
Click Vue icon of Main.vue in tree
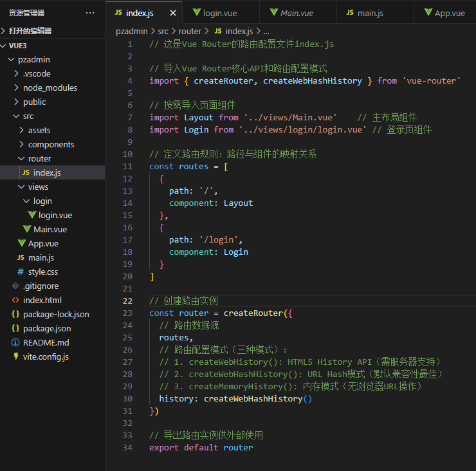(27, 228)
